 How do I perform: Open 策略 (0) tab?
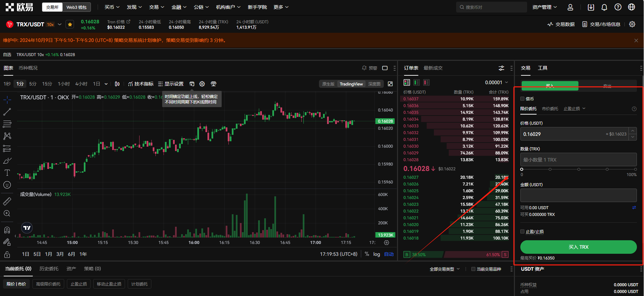[93, 269]
